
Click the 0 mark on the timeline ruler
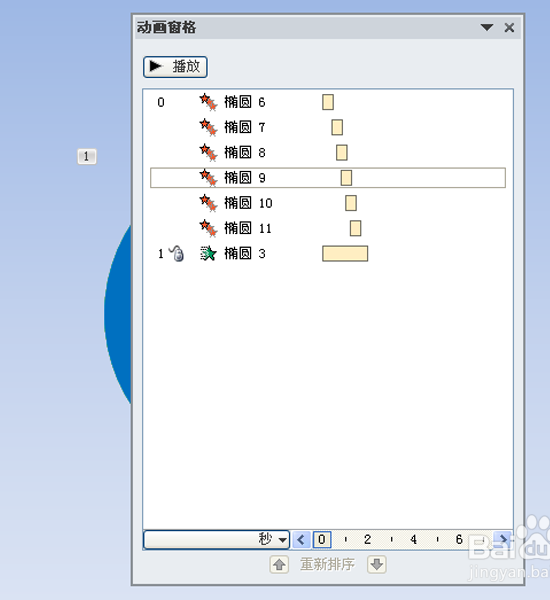(322, 540)
